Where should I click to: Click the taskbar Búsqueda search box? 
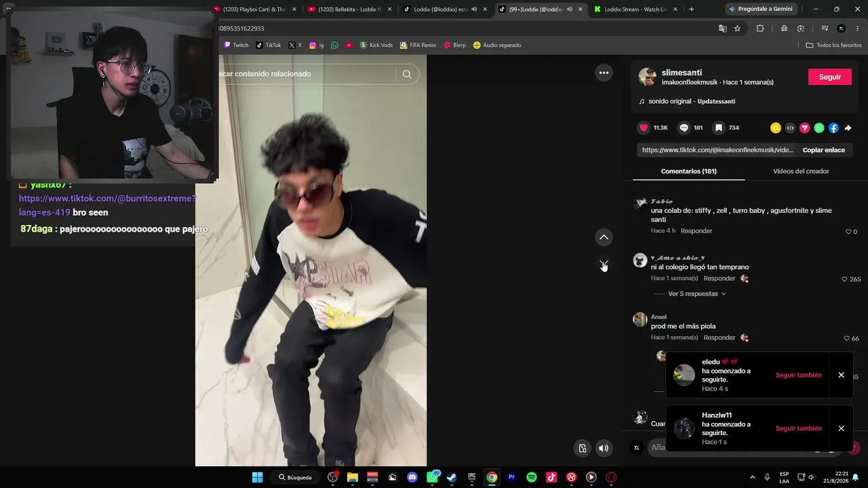[x=295, y=477]
